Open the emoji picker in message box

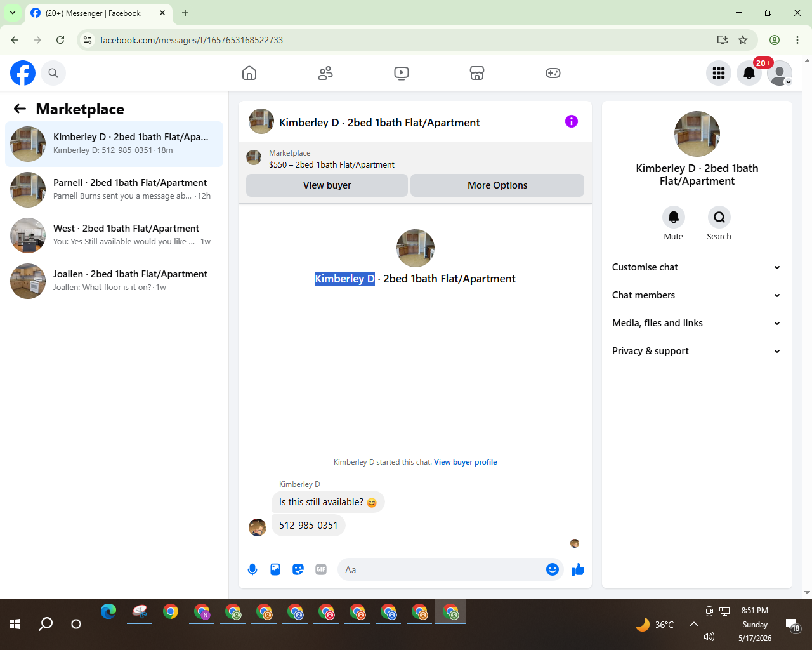pyautogui.click(x=553, y=569)
